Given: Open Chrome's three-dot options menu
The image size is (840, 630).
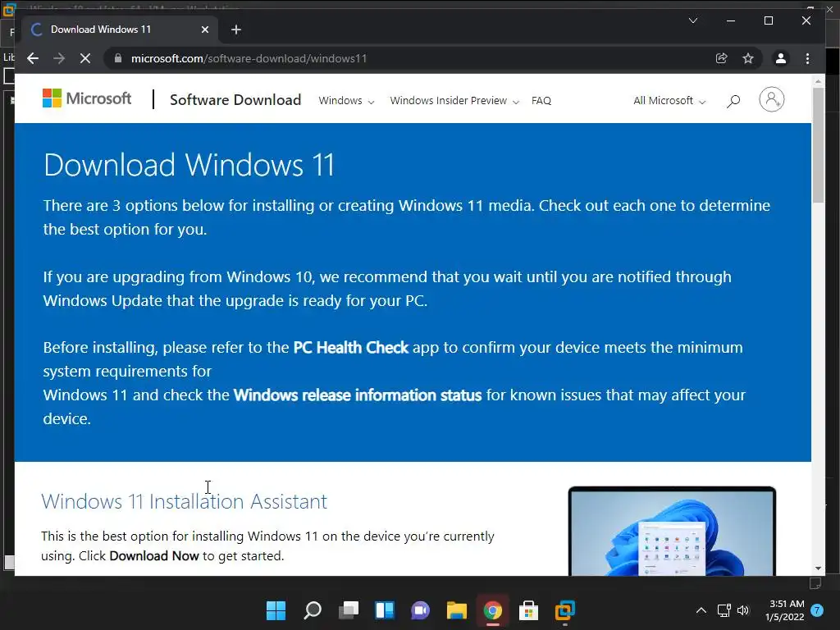Looking at the screenshot, I should [x=807, y=58].
